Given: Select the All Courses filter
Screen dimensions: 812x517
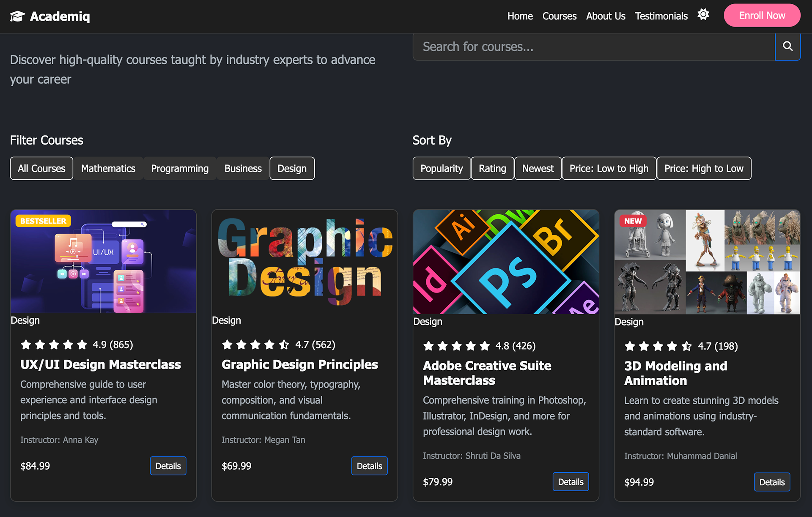Looking at the screenshot, I should tap(41, 168).
